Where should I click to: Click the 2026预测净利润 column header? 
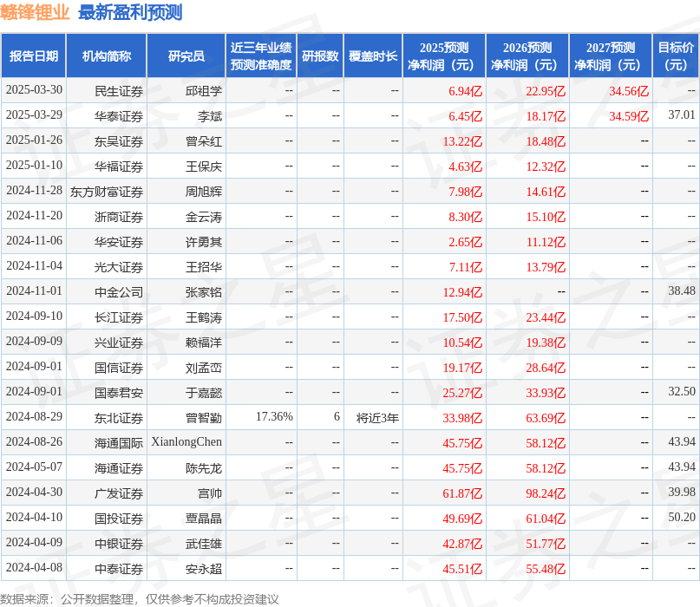point(527,55)
